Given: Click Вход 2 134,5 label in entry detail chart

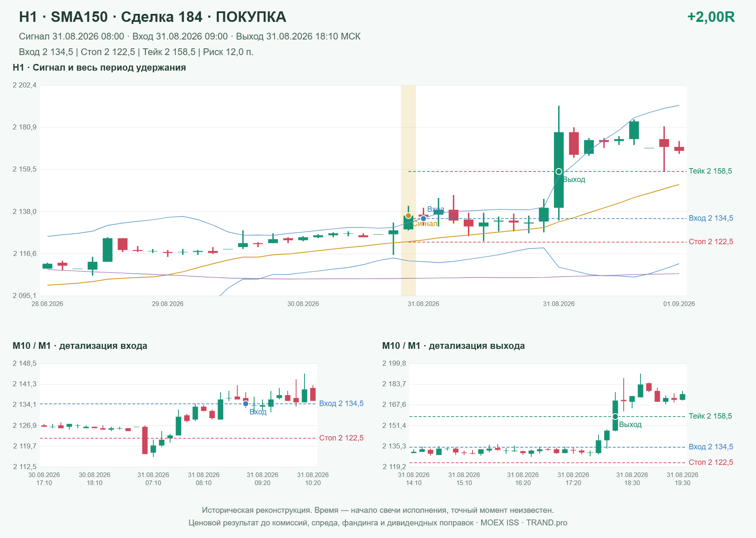Looking at the screenshot, I should click(x=341, y=403).
